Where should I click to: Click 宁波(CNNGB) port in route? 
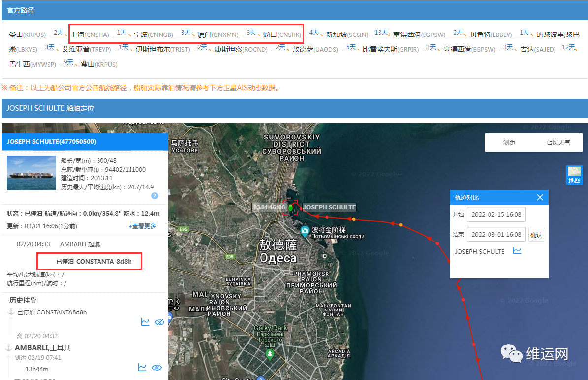(x=153, y=35)
